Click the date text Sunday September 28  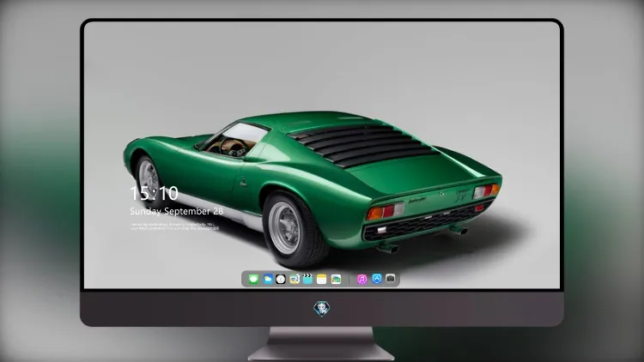(177, 211)
